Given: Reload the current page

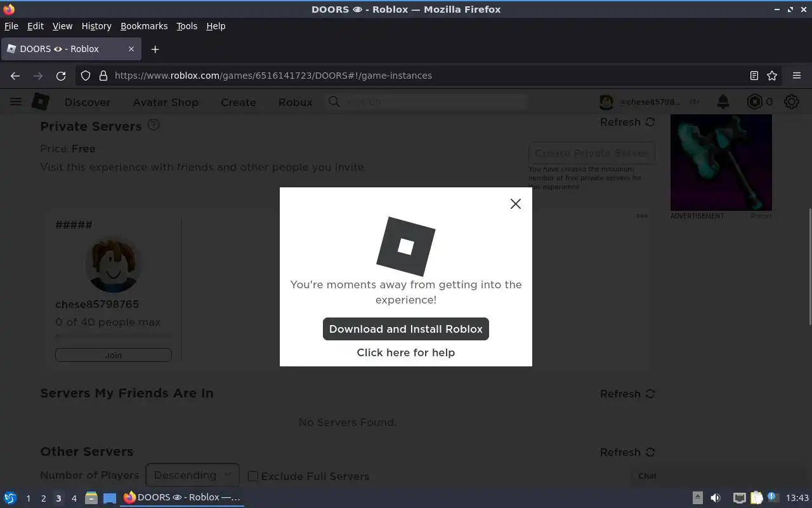Looking at the screenshot, I should tap(61, 76).
